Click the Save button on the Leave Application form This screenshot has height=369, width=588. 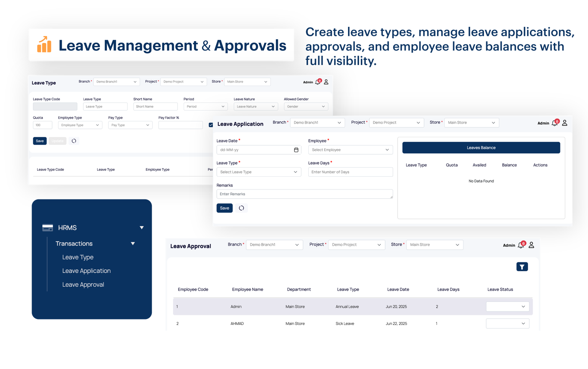(x=224, y=208)
